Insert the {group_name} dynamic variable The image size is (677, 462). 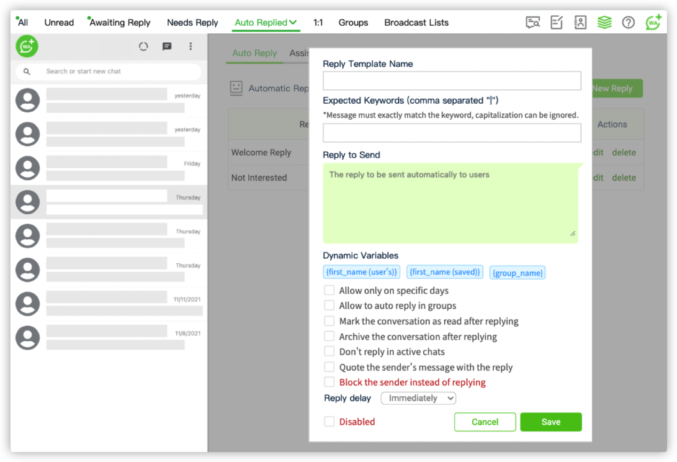[x=517, y=272]
